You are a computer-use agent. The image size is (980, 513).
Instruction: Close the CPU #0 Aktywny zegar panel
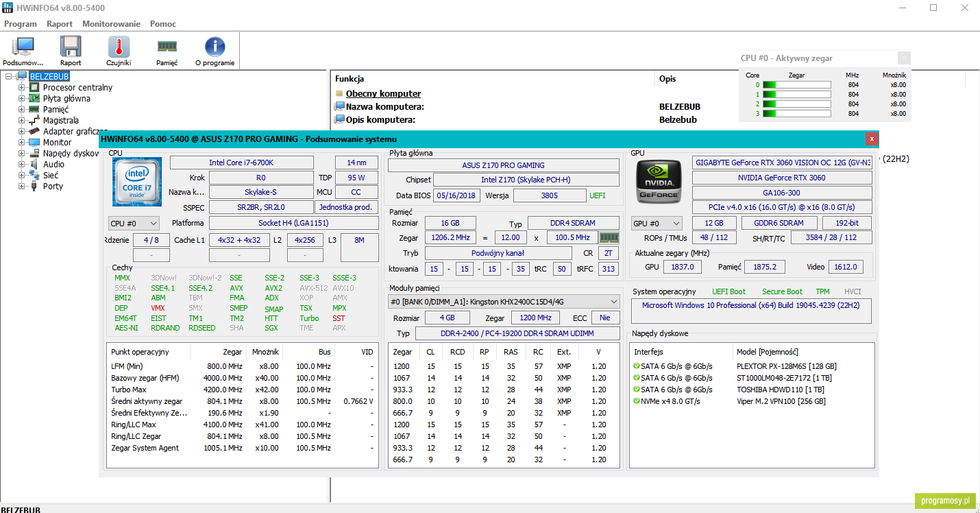tap(905, 58)
